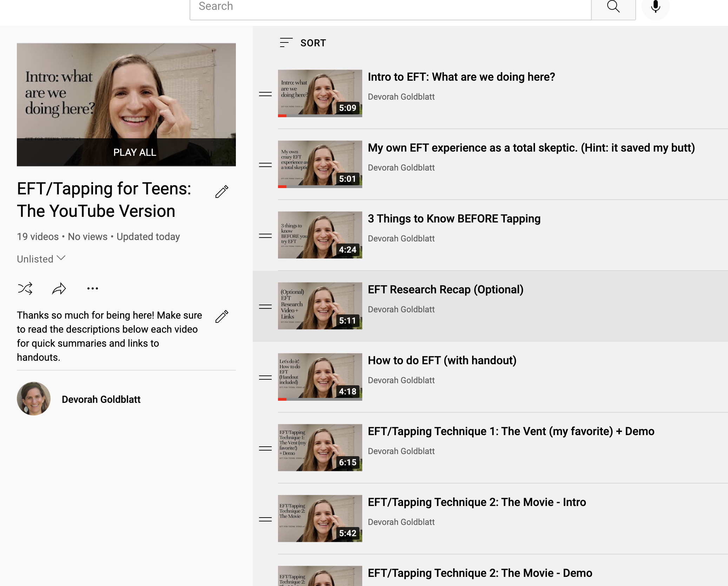The image size is (728, 586).
Task: Open EFT Research Recap thumbnail
Action: [x=320, y=306]
